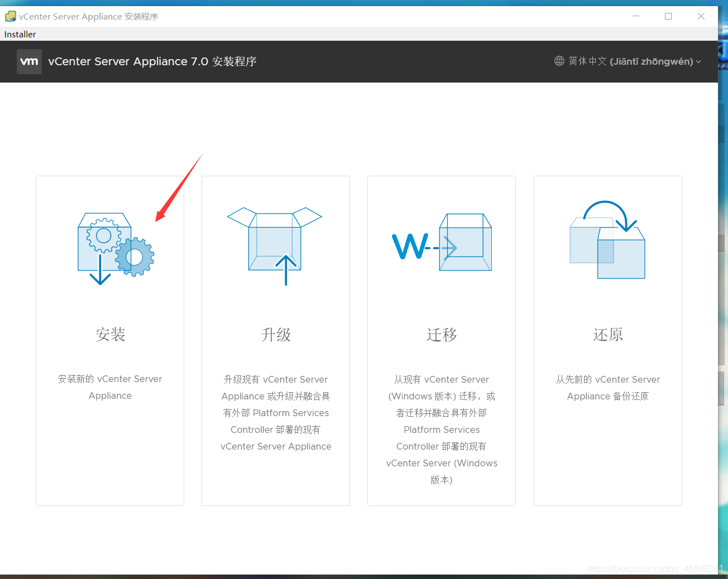Click '升级现有 vCenter Server' upgrade description
The height and width of the screenshot is (579, 728).
coord(276,413)
